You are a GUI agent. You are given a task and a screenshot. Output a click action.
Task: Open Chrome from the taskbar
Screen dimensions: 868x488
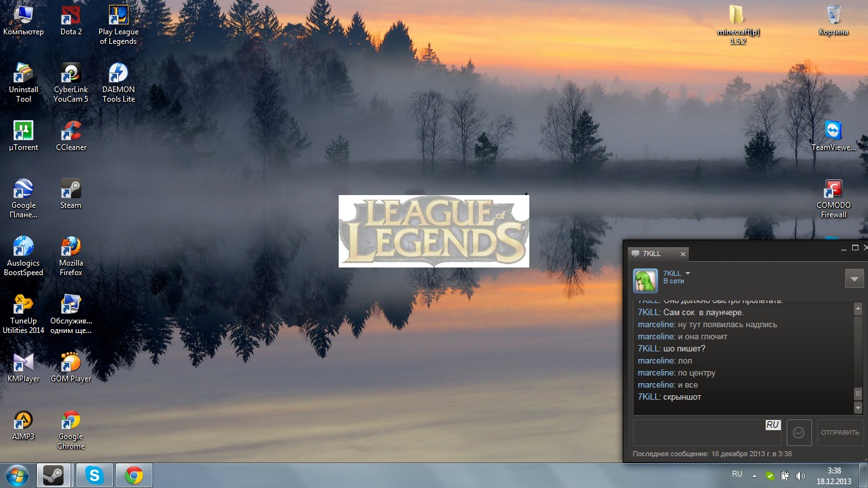pyautogui.click(x=133, y=475)
